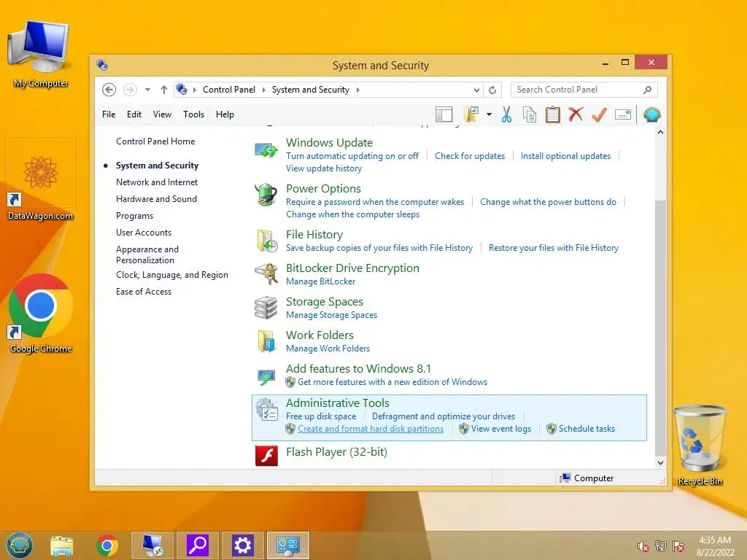Viewport: 747px width, 560px height.
Task: Click the BitLocker keys icon
Action: (266, 274)
